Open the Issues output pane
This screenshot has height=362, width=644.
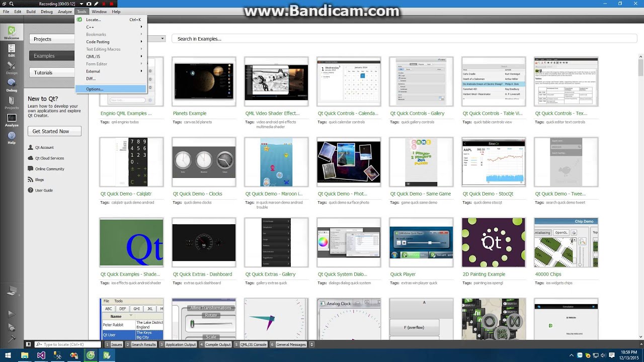click(114, 344)
